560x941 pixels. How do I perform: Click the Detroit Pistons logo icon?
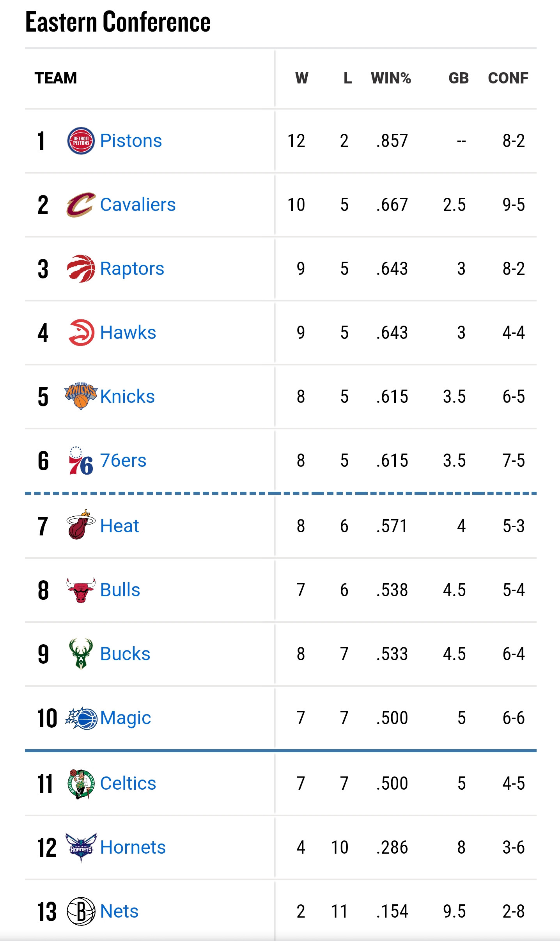pos(81,141)
